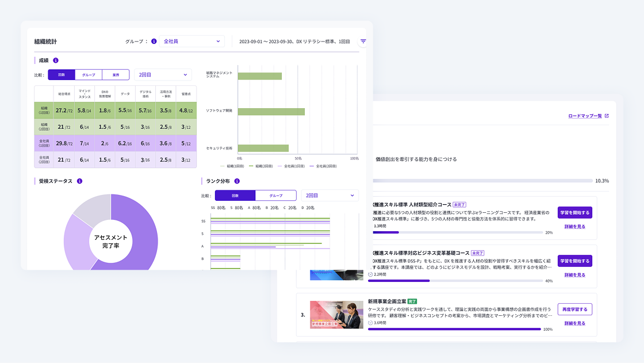Screen dimensions: 644x363
Task: Click the ソフトウェア開発 bar in the chart
Action: (271, 112)
